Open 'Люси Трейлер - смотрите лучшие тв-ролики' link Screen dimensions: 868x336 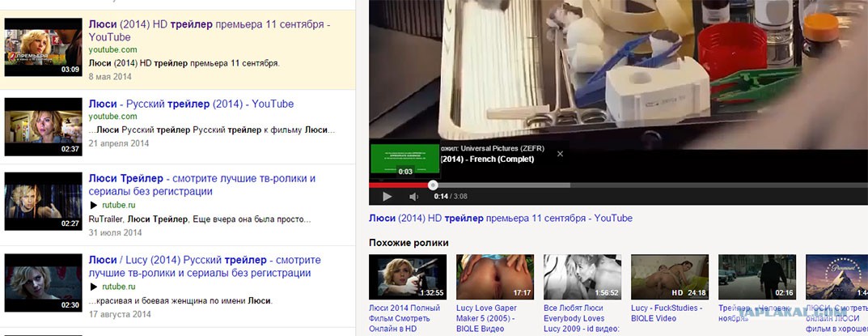[x=202, y=185]
